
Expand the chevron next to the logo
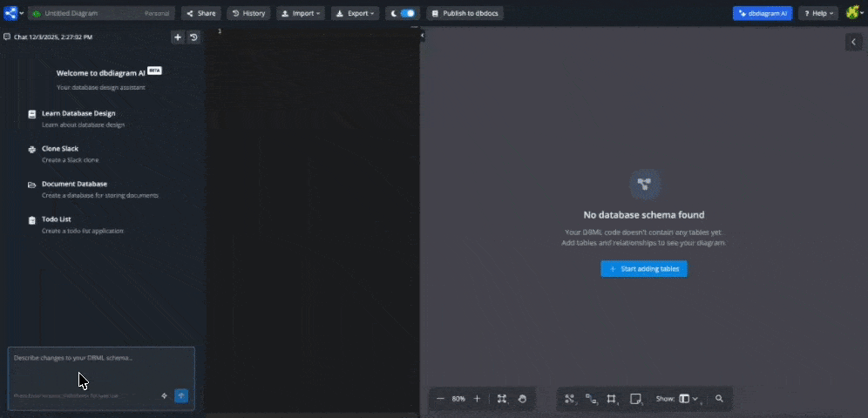click(x=22, y=13)
